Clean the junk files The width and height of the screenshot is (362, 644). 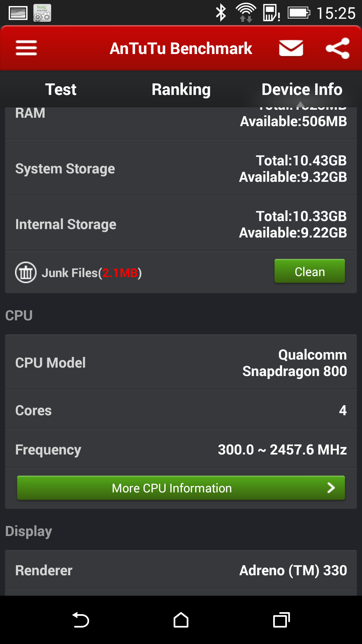tap(310, 271)
